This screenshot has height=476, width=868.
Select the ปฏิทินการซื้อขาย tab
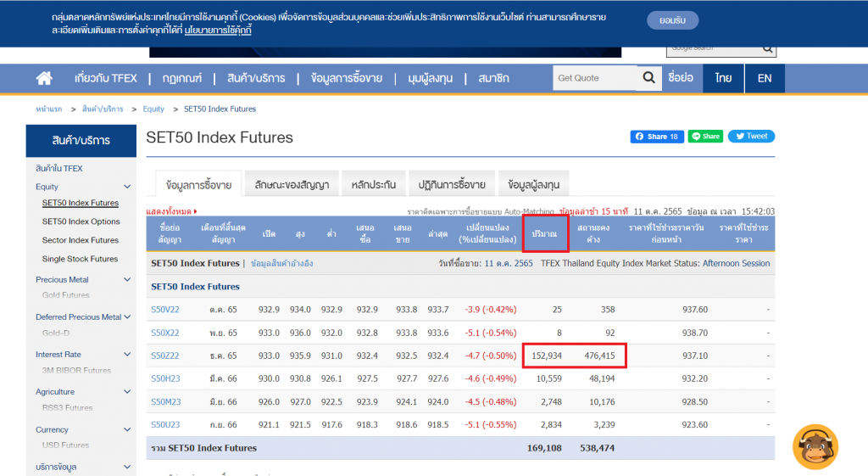(452, 184)
